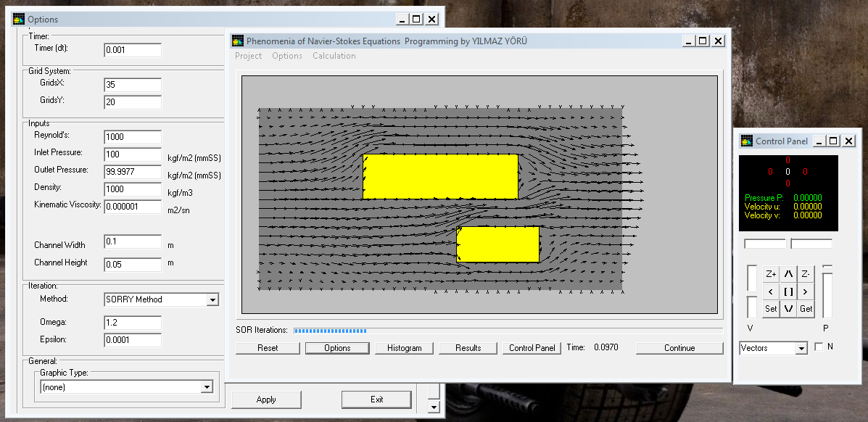Image resolution: width=868 pixels, height=422 pixels.
Task: Click the center [ ] reset view button
Action: pos(788,291)
